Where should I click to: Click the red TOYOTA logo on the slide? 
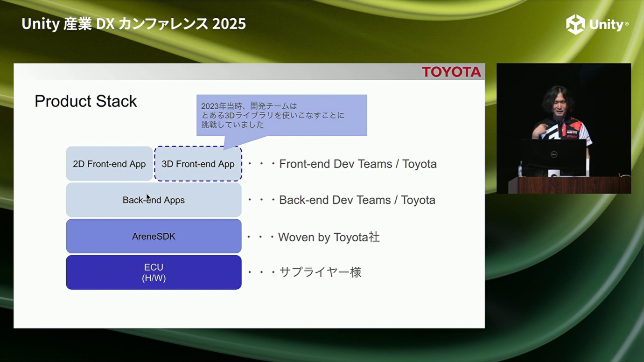pos(451,72)
